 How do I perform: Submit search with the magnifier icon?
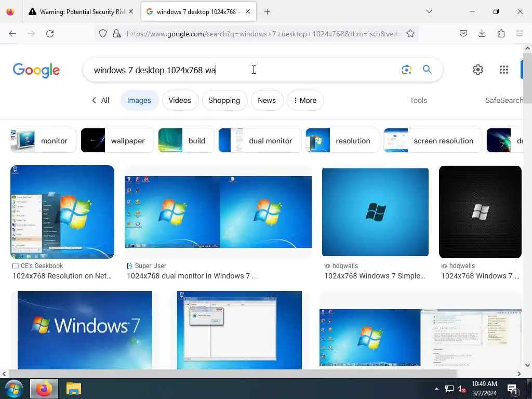point(427,70)
